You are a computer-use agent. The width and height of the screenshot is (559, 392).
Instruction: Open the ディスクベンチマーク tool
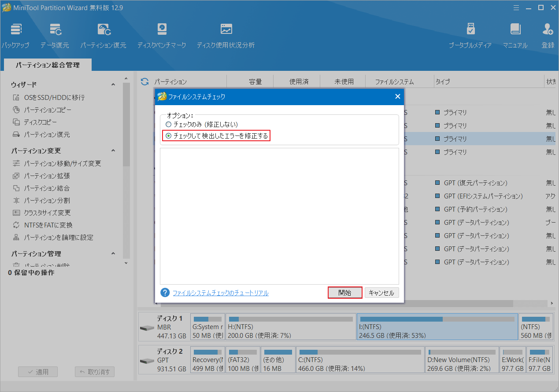coord(162,36)
